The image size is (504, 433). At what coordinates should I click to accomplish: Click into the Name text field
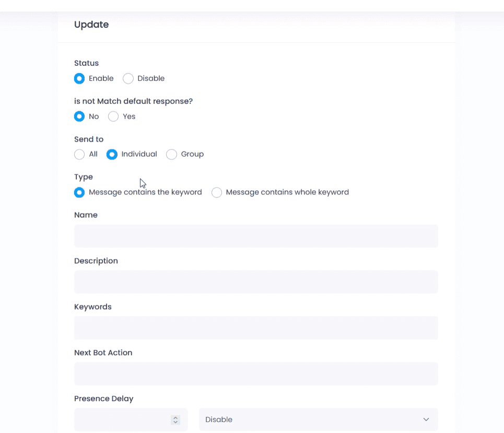tap(256, 236)
